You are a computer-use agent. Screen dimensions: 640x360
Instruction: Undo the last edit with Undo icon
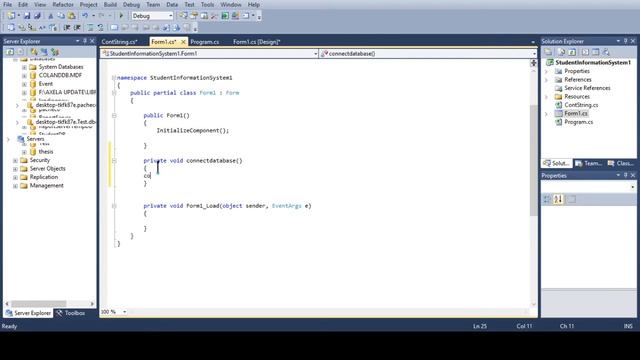click(x=85, y=16)
